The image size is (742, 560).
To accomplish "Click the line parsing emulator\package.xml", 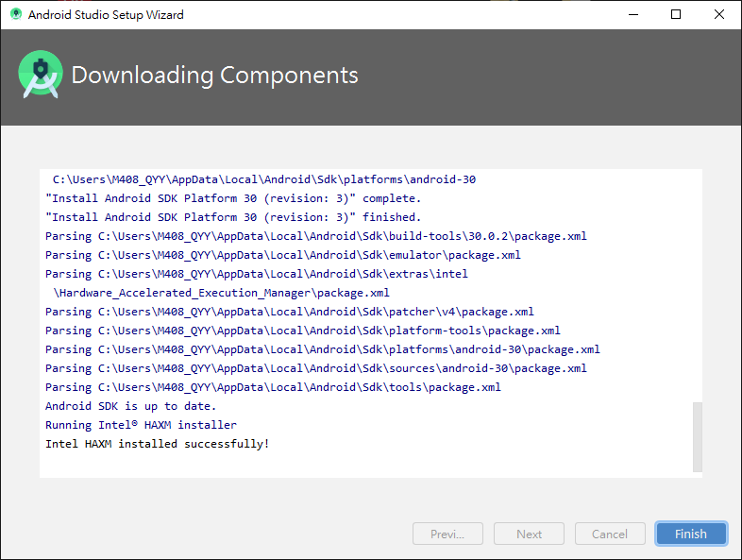I will pyautogui.click(x=283, y=255).
